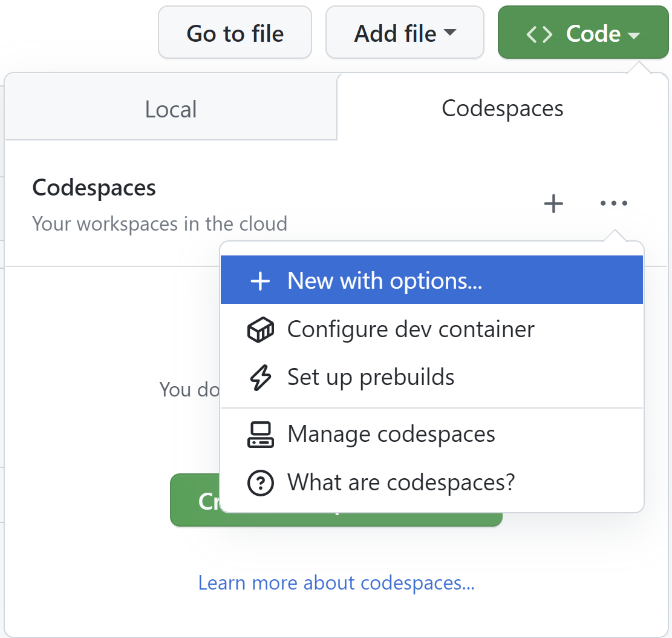
Task: Choose Configure dev container from the menu
Action: click(411, 329)
